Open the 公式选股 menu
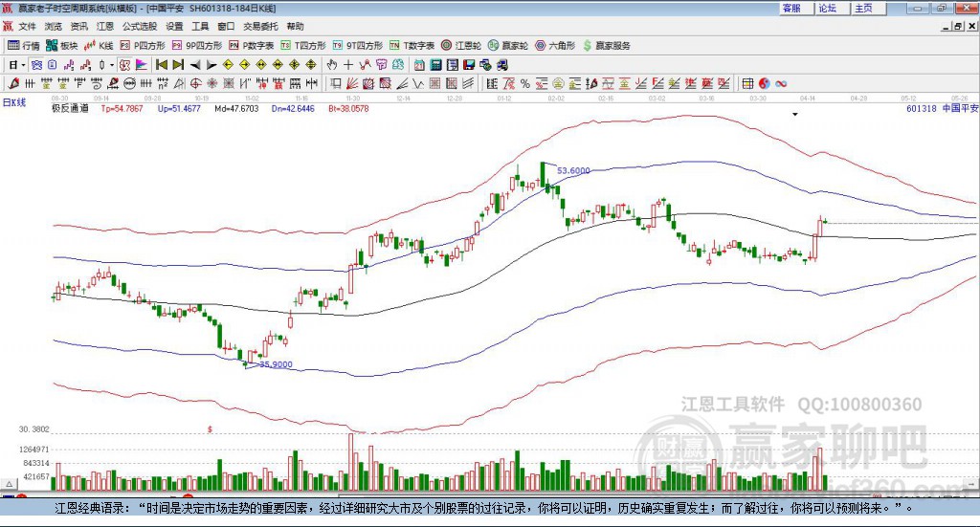The image size is (980, 527). 140,26
